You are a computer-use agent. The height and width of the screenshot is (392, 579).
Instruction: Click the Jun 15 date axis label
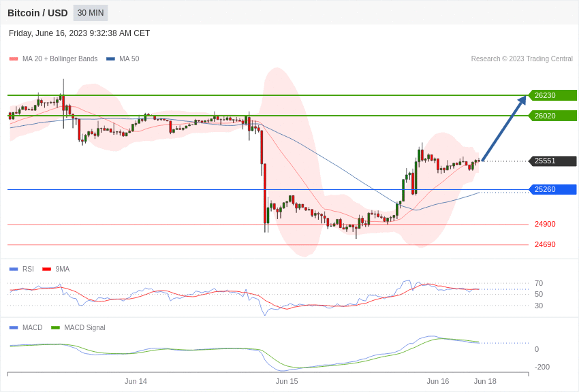287,381
